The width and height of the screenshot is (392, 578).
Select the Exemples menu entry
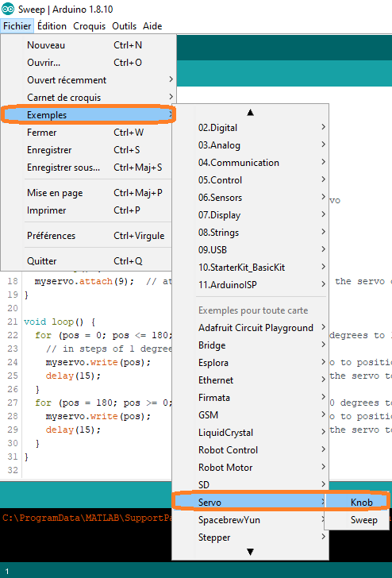coord(88,115)
